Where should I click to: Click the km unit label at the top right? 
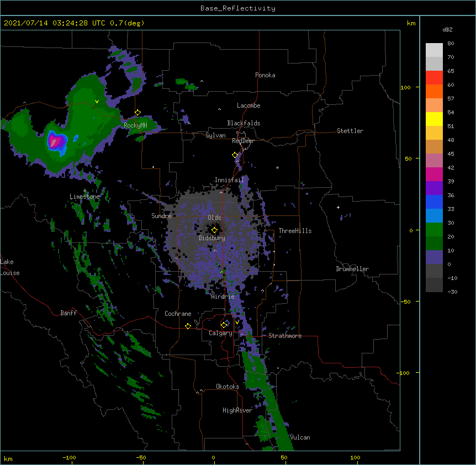[411, 23]
